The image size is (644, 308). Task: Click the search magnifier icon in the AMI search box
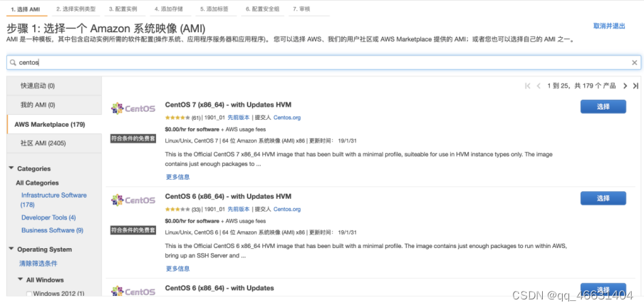tap(13, 63)
